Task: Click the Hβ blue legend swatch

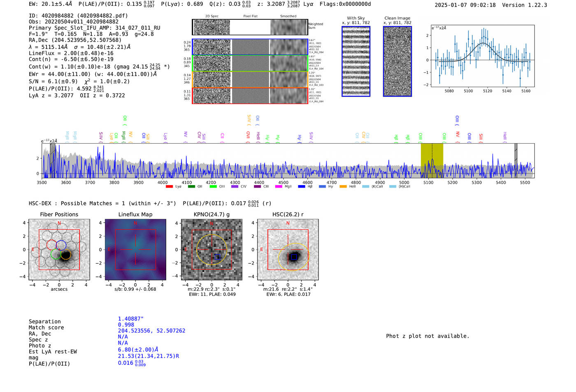Action: tap(302, 187)
